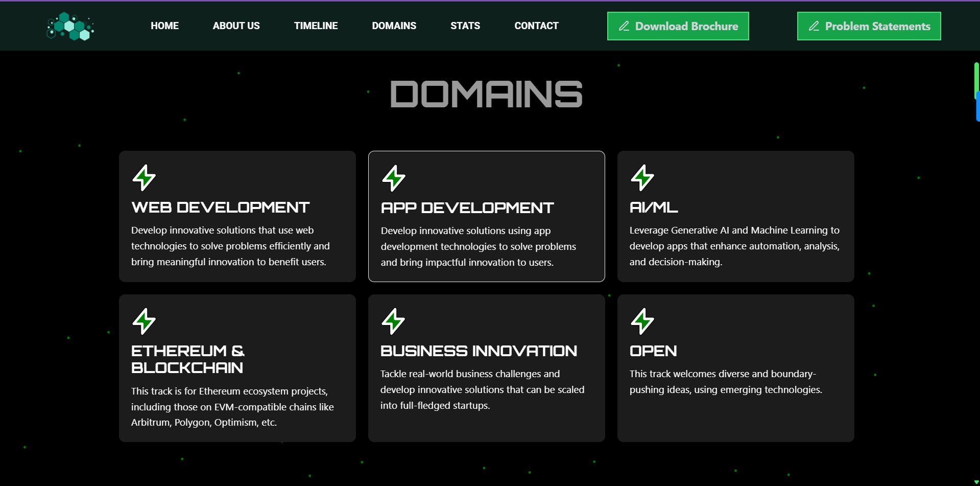Navigate to the Timeline section
980x486 pixels.
click(x=316, y=26)
